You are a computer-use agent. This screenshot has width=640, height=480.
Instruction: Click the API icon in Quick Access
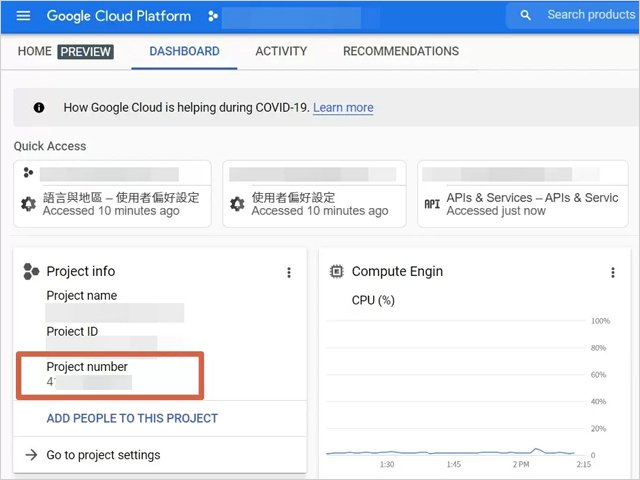click(x=432, y=204)
